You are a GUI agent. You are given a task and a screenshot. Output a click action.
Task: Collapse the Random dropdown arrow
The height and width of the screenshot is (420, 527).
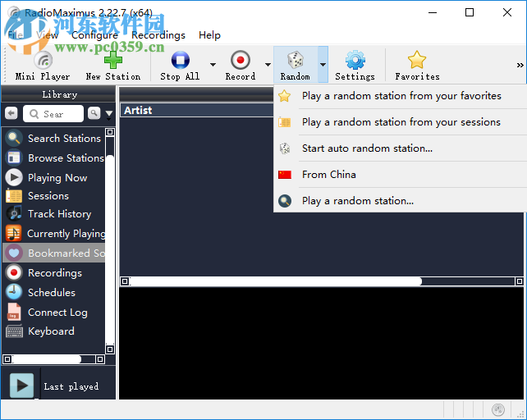click(x=323, y=65)
